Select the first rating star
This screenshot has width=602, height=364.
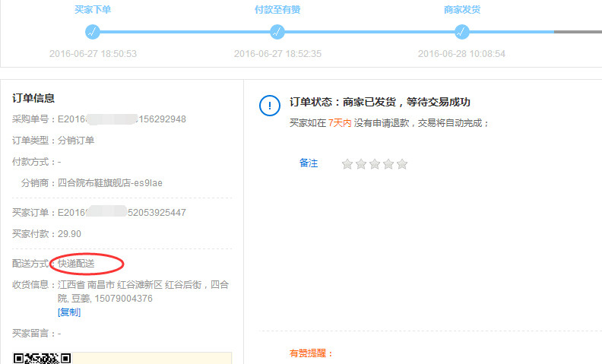point(347,164)
